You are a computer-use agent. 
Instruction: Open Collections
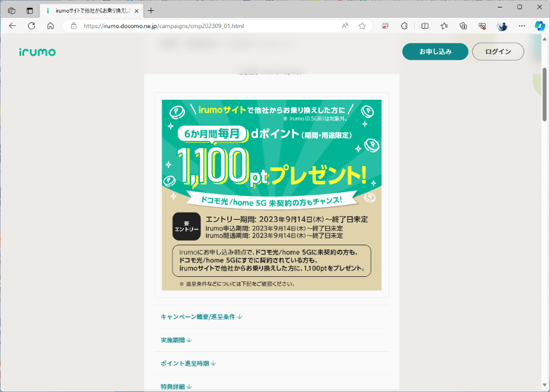pos(462,26)
